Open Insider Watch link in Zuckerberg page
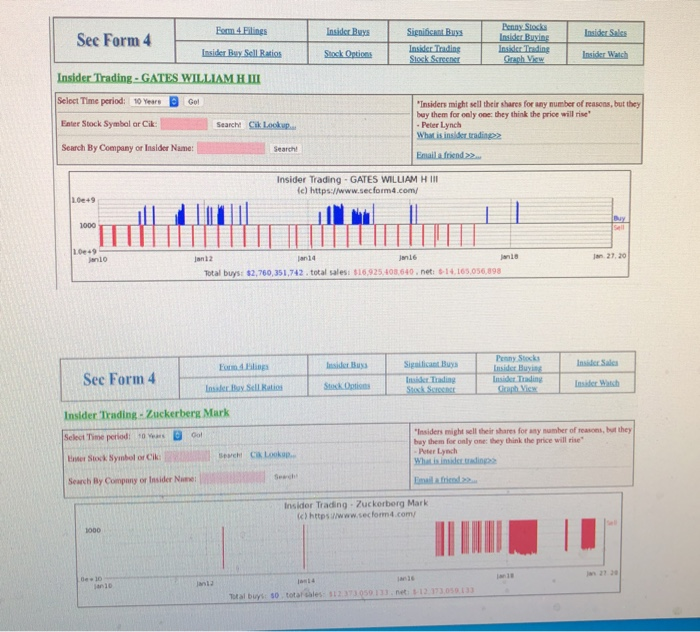This screenshot has height=632, width=700. coord(597,383)
